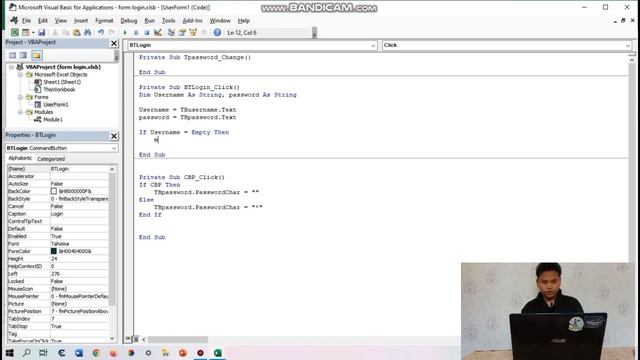The width and height of the screenshot is (640, 360).
Task: Collapse the Forms folder in project tree
Action: tap(20, 97)
